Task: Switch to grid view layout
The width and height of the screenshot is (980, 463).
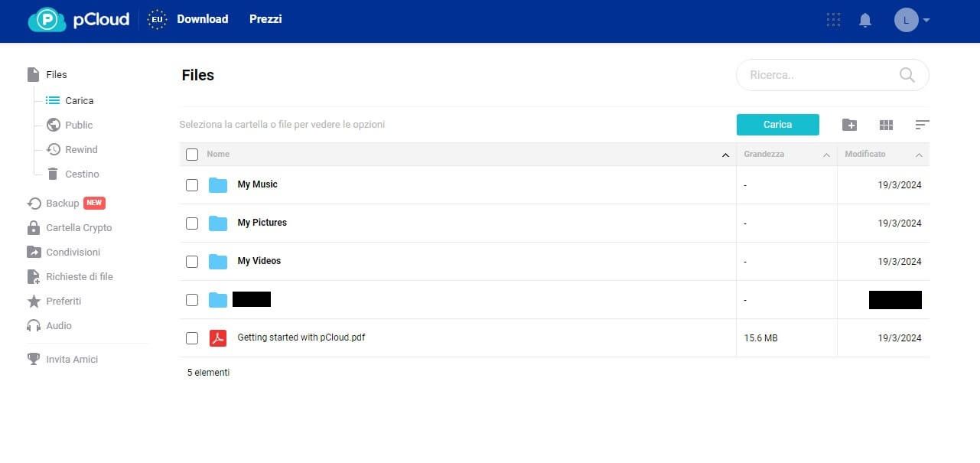Action: pos(886,124)
